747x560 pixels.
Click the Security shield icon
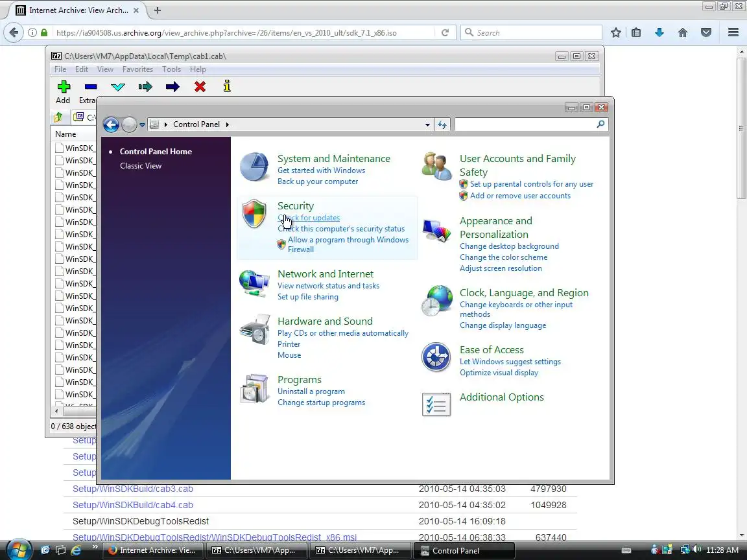tap(254, 214)
